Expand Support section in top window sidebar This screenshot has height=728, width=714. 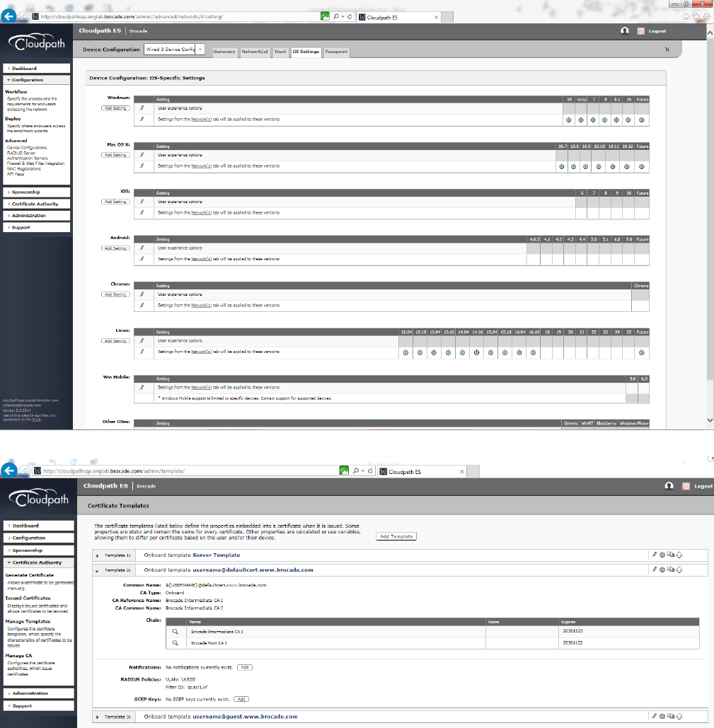[x=37, y=228]
